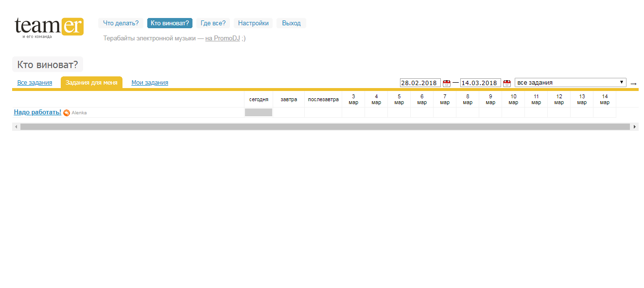Click the horizontal scrollbar thumb
Screen dimensions: 644x288
coord(325,126)
